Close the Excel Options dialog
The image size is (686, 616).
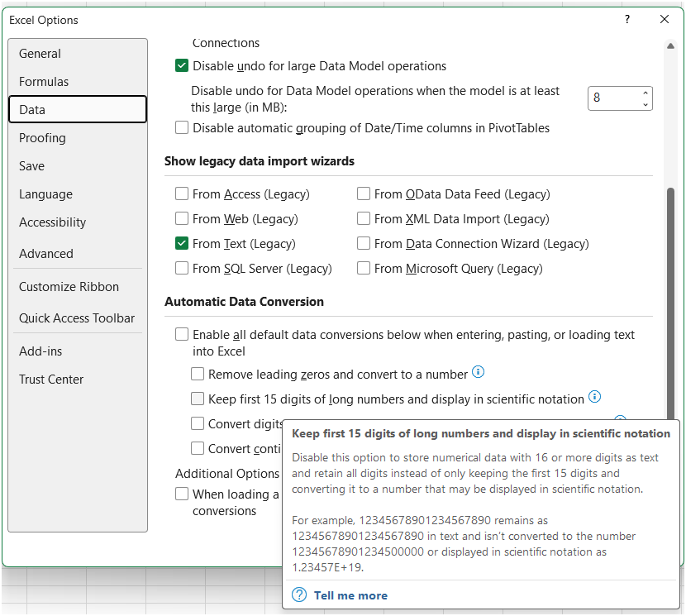(x=665, y=19)
